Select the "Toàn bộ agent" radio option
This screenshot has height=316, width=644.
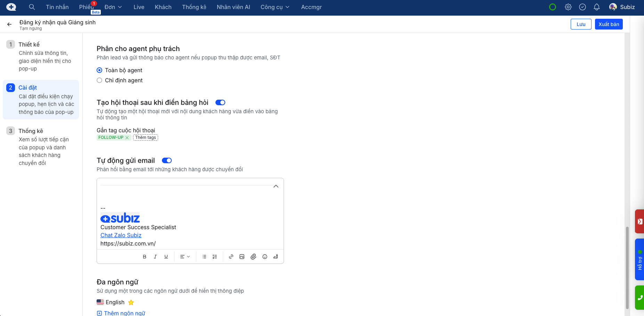(99, 70)
